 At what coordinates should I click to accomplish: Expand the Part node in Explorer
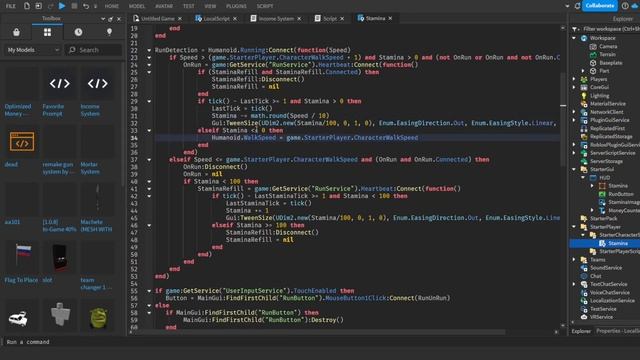pyautogui.click(x=583, y=71)
